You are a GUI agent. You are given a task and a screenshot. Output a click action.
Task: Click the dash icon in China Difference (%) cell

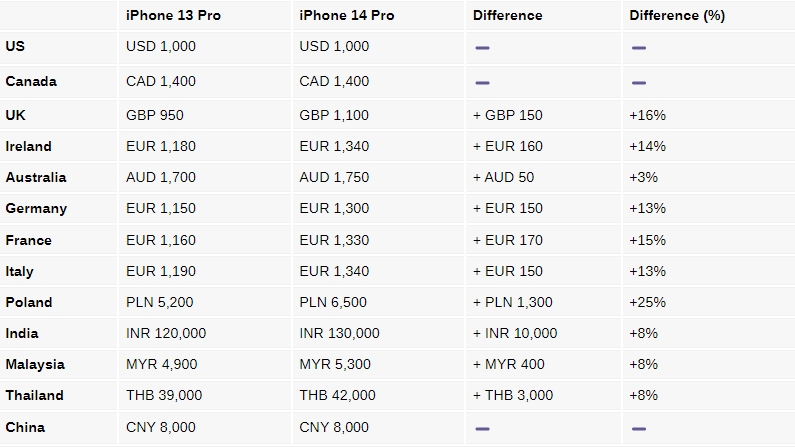(x=639, y=429)
